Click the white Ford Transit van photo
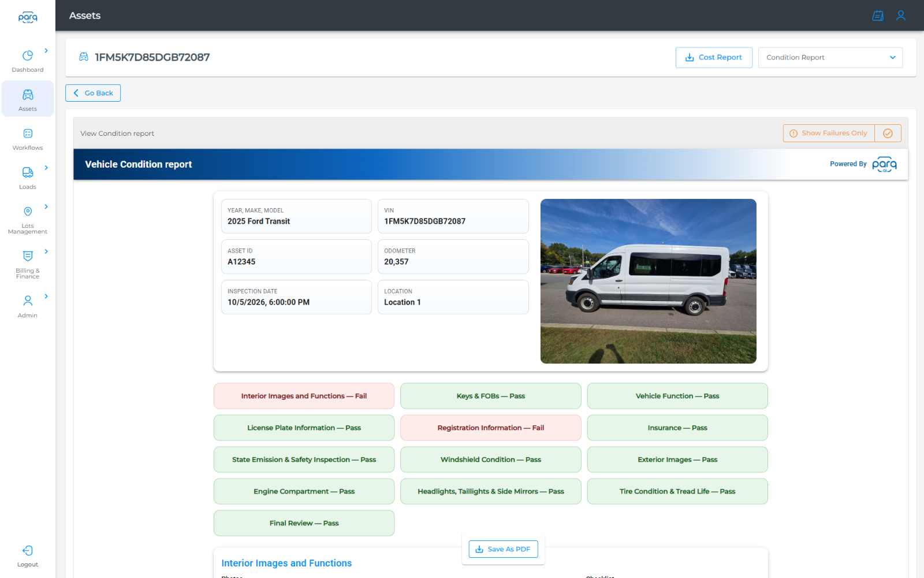The image size is (924, 578). pyautogui.click(x=649, y=281)
